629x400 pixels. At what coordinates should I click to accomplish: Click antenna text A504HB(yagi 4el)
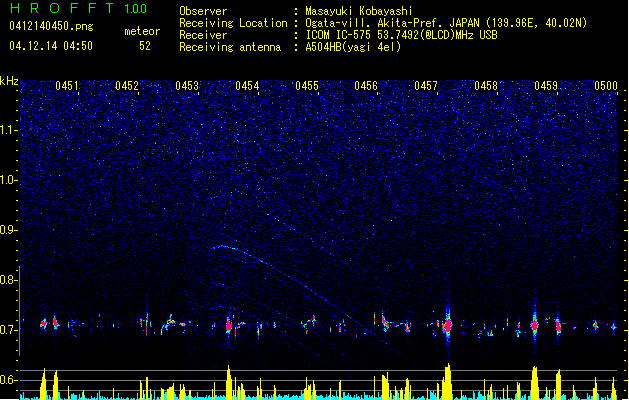pos(353,47)
